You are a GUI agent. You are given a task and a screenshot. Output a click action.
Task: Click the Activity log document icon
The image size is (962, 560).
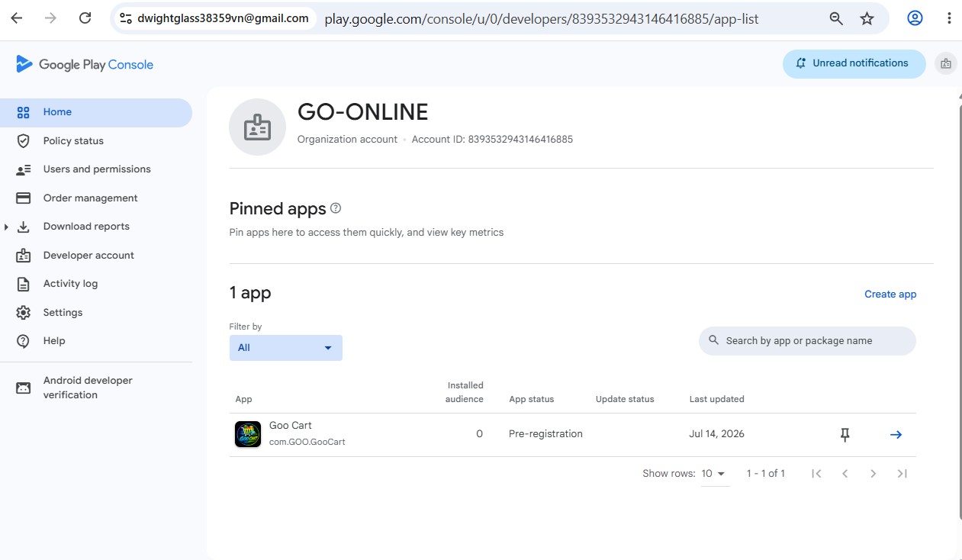(x=24, y=284)
